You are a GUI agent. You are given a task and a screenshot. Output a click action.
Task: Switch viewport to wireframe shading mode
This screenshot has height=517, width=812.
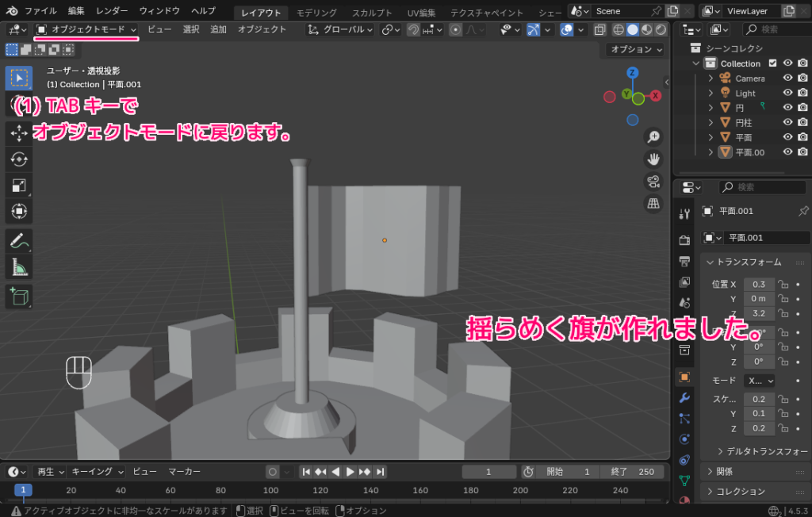618,29
